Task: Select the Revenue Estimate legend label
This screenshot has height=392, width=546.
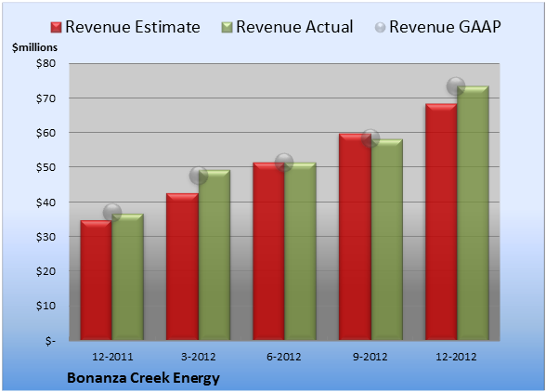Action: [133, 27]
